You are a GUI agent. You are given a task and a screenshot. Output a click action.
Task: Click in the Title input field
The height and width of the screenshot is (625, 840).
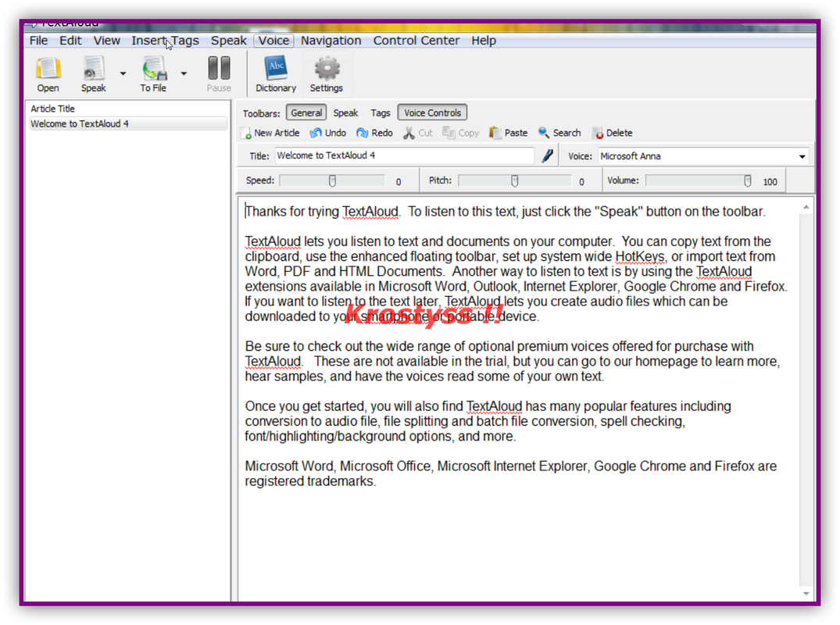(405, 155)
